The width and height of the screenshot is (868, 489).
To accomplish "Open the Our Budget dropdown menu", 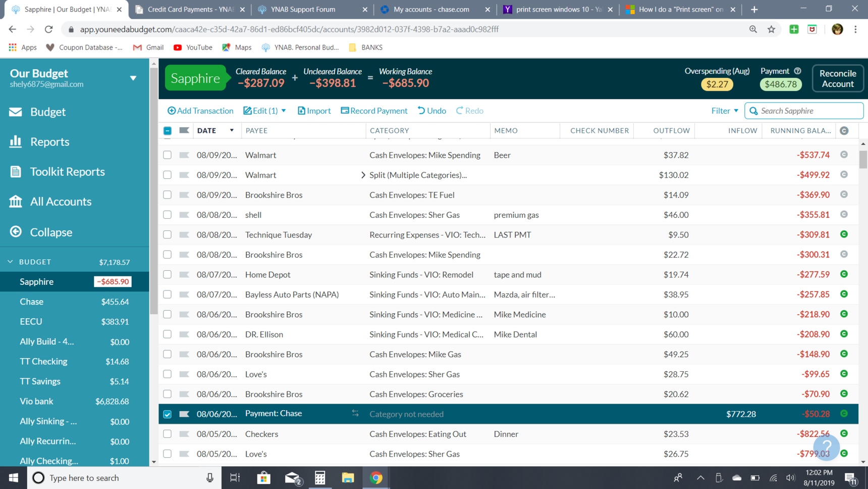I will tap(133, 78).
